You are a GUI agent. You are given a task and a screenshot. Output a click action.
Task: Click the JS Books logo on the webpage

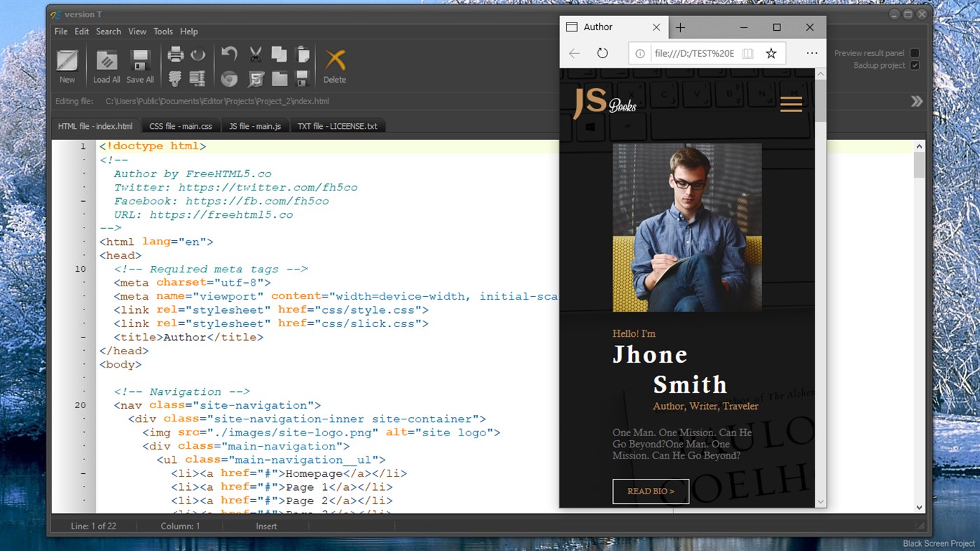tap(605, 104)
